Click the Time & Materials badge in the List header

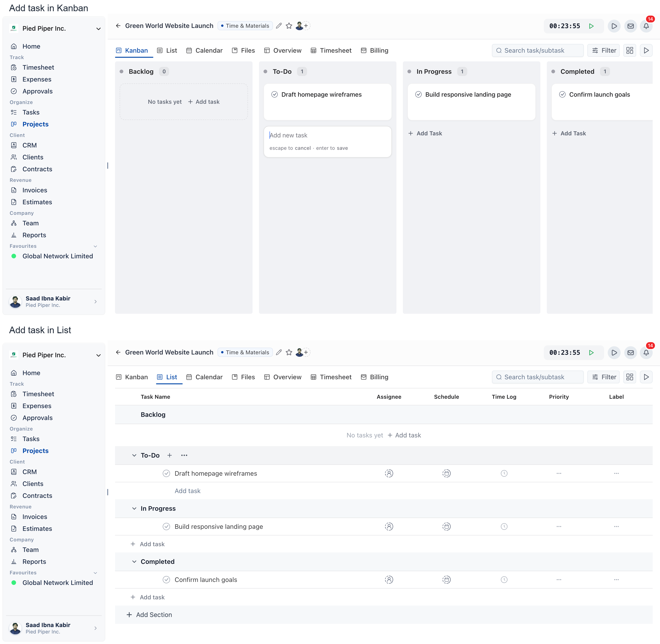245,352
